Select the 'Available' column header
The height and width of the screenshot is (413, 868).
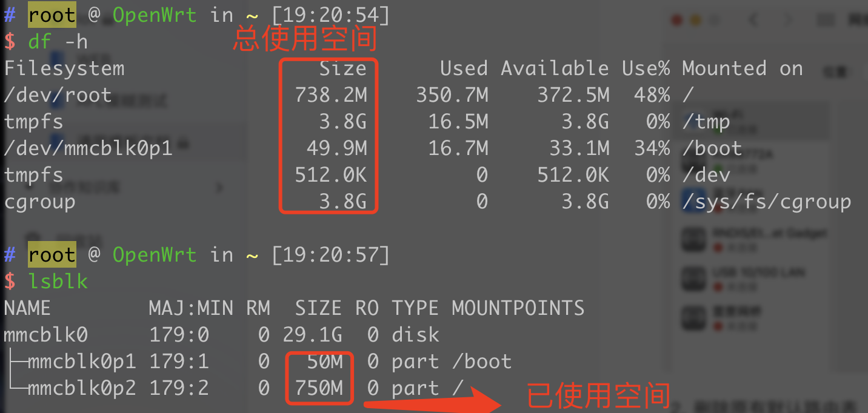(x=555, y=68)
